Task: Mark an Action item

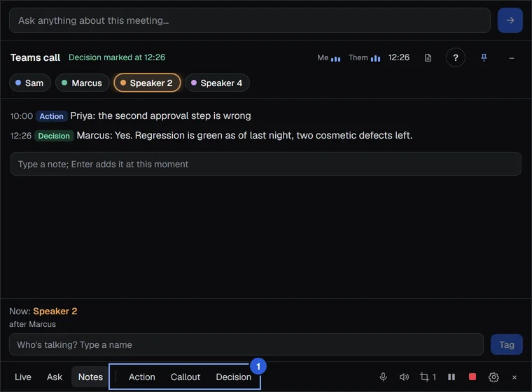Action: click(142, 377)
